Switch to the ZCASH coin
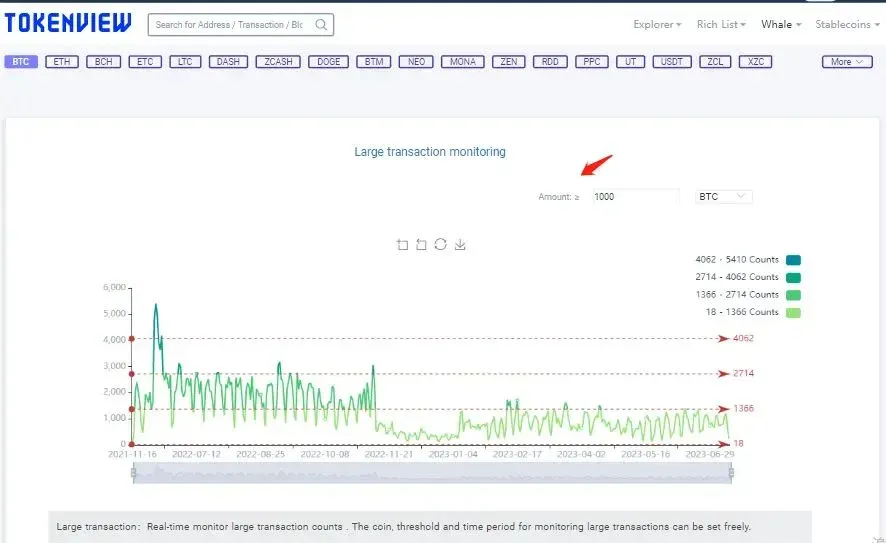 278,62
